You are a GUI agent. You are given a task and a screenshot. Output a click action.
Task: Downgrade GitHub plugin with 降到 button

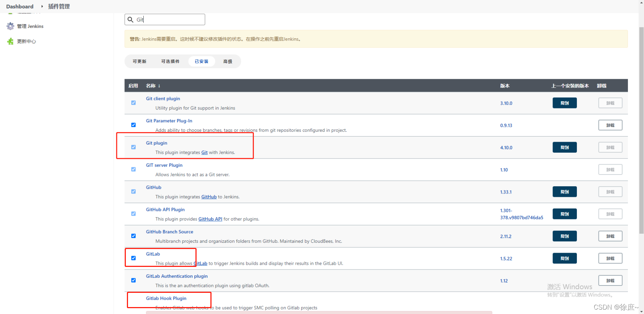point(565,192)
